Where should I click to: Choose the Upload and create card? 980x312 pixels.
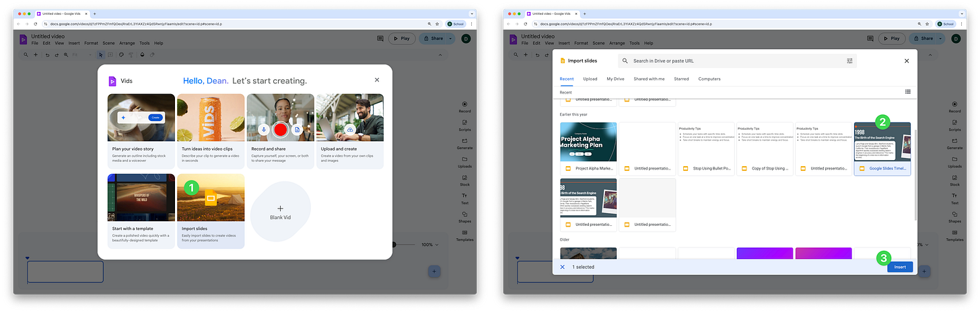point(350,131)
